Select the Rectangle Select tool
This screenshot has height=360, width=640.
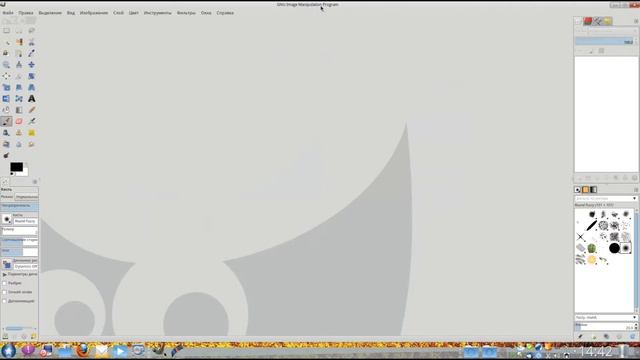tap(7, 31)
